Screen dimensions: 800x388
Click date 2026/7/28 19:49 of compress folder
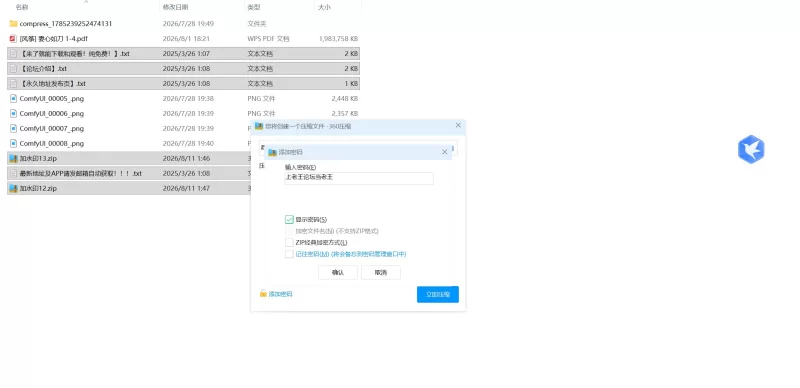tap(188, 24)
